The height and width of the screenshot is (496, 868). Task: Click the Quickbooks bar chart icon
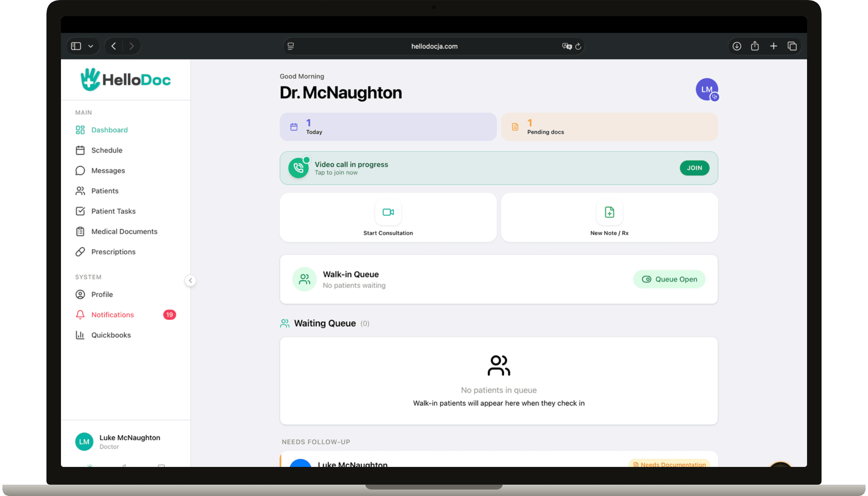(80, 335)
